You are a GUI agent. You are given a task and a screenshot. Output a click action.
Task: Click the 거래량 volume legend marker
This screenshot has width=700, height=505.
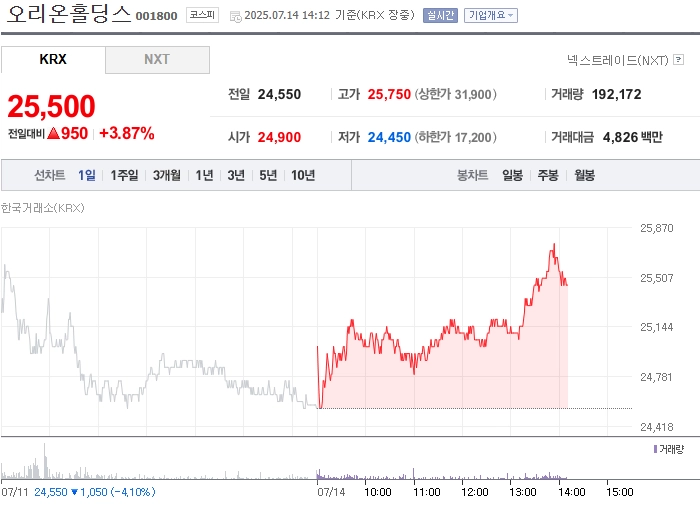click(x=655, y=449)
